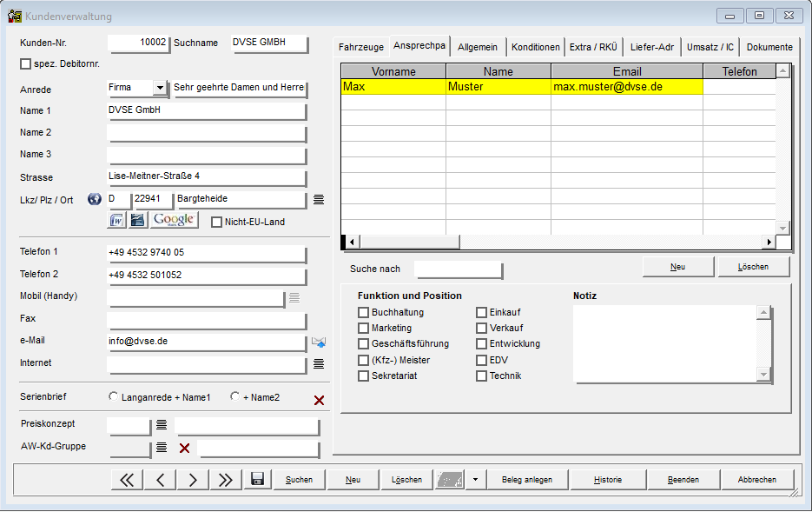Click the Telefon 1 field
812x512 pixels.
click(x=207, y=254)
